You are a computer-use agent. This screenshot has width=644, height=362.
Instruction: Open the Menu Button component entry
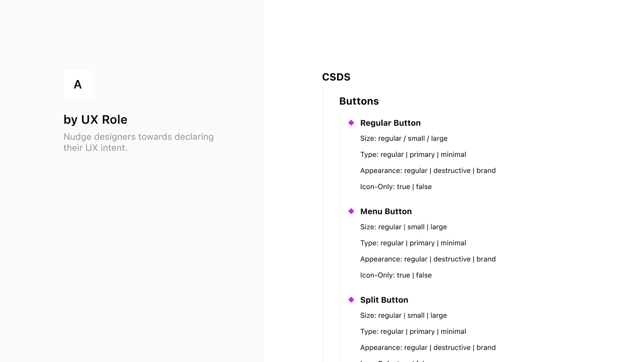coord(386,211)
